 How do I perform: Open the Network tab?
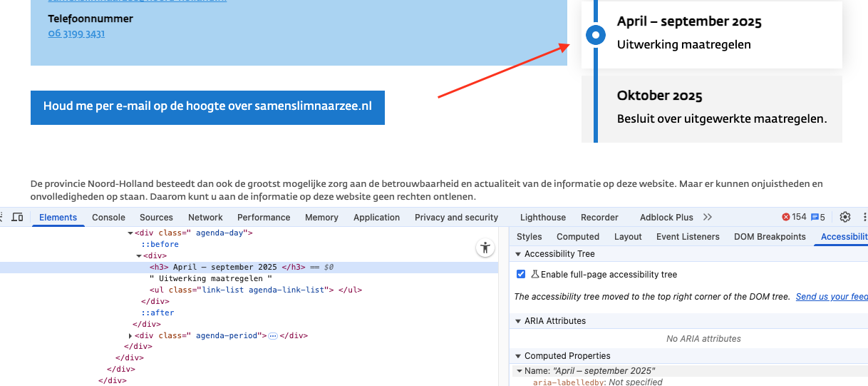point(205,217)
